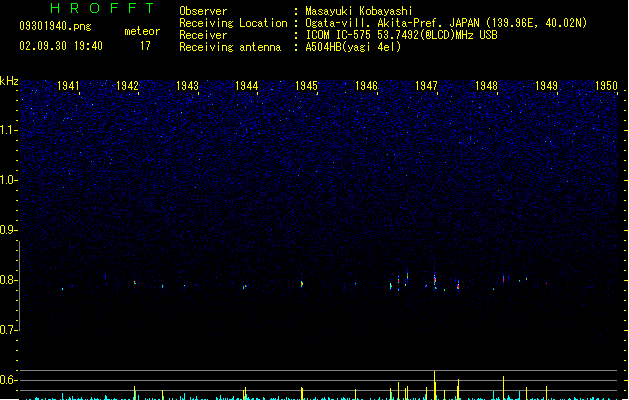Click the 1947 time marker
Viewport: 629px width, 400px height.
[x=426, y=86]
